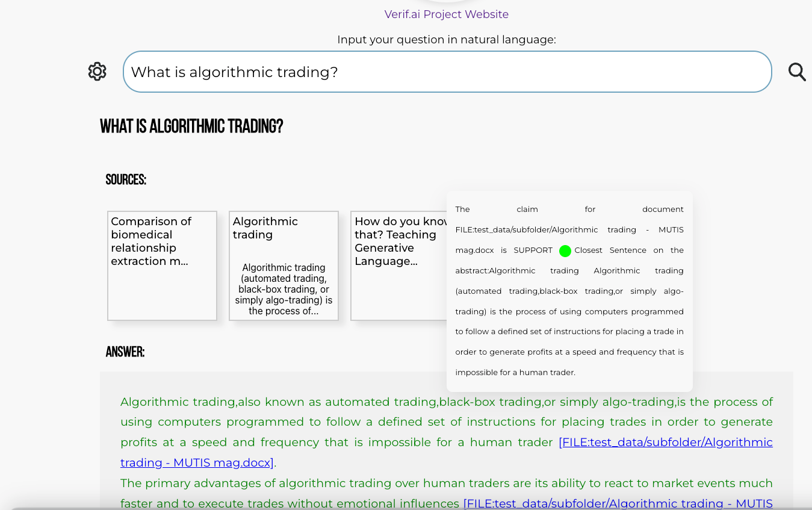Dismiss the claim tooltip popup

(x=569, y=291)
